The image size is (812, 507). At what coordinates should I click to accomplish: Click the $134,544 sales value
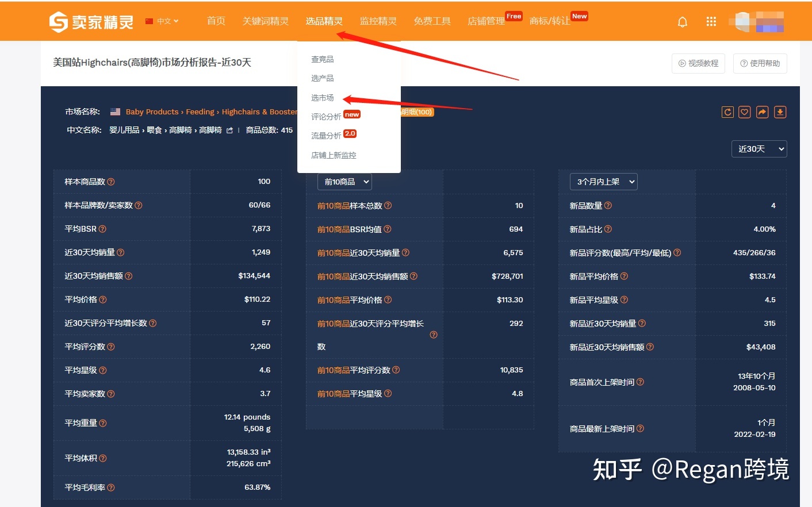pos(254,276)
